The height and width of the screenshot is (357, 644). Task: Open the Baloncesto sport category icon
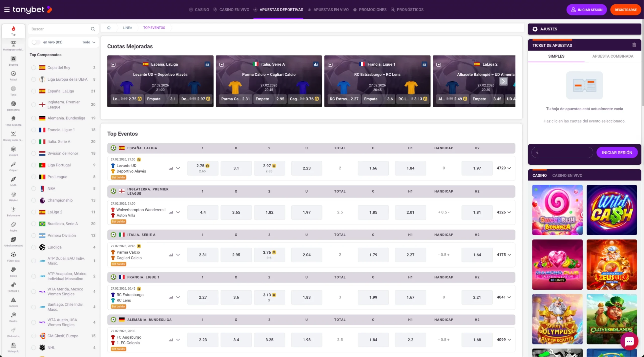pyautogui.click(x=13, y=104)
